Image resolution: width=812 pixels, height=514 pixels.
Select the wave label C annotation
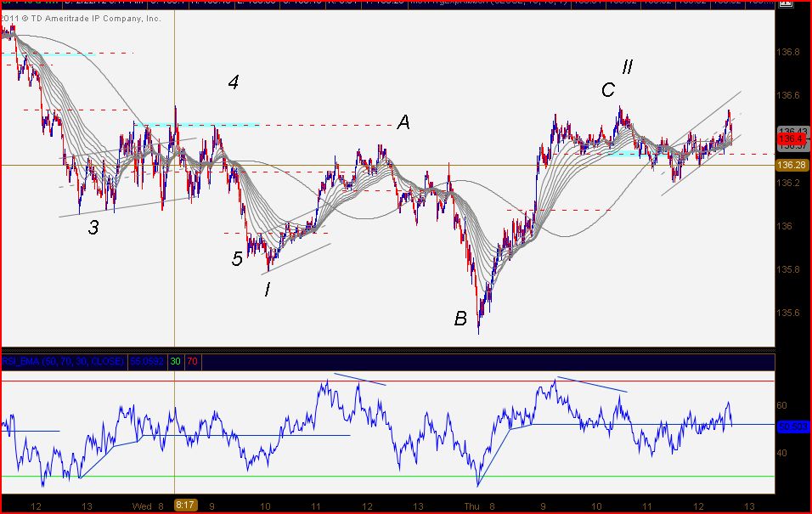coord(608,90)
